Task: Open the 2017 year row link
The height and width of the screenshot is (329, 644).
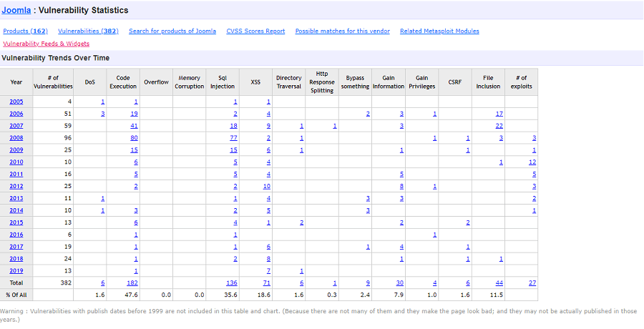Action: 16,247
